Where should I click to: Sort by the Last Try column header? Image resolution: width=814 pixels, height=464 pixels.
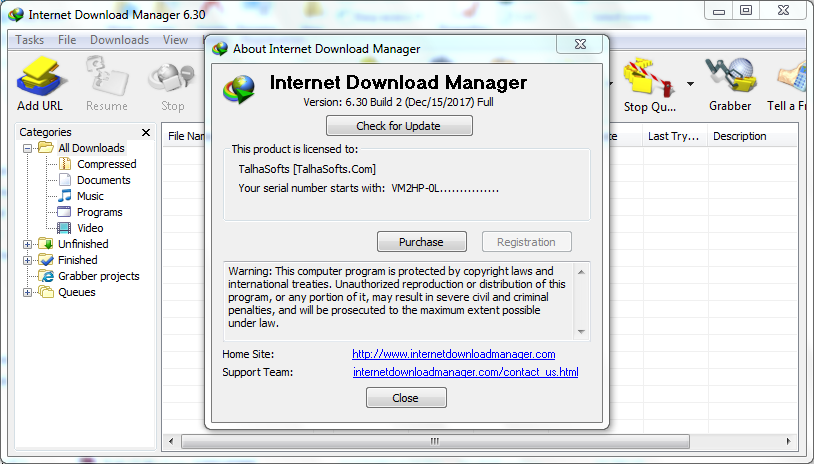[675, 136]
